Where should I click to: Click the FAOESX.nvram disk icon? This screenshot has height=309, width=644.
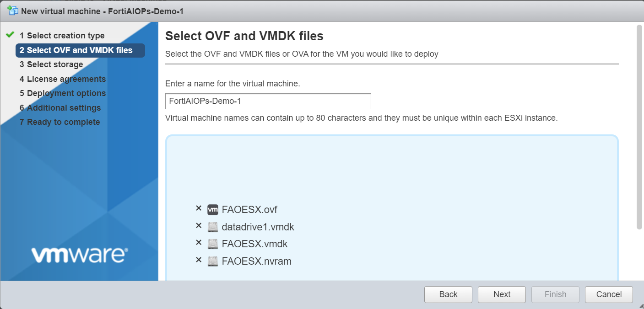click(x=213, y=261)
